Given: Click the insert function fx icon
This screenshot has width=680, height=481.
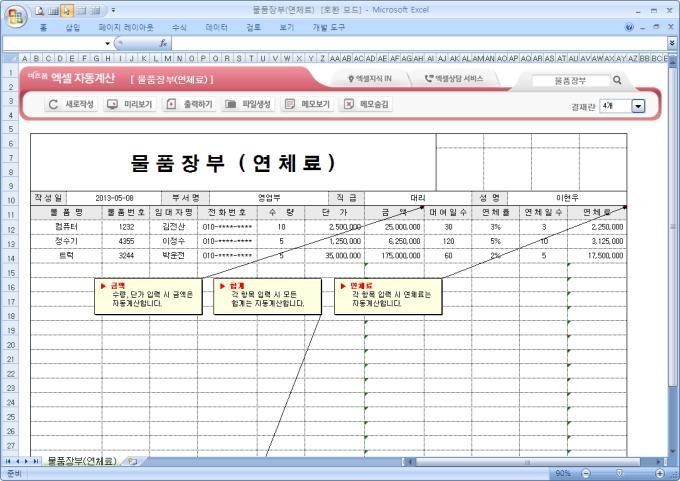Looking at the screenshot, I should 163,43.
